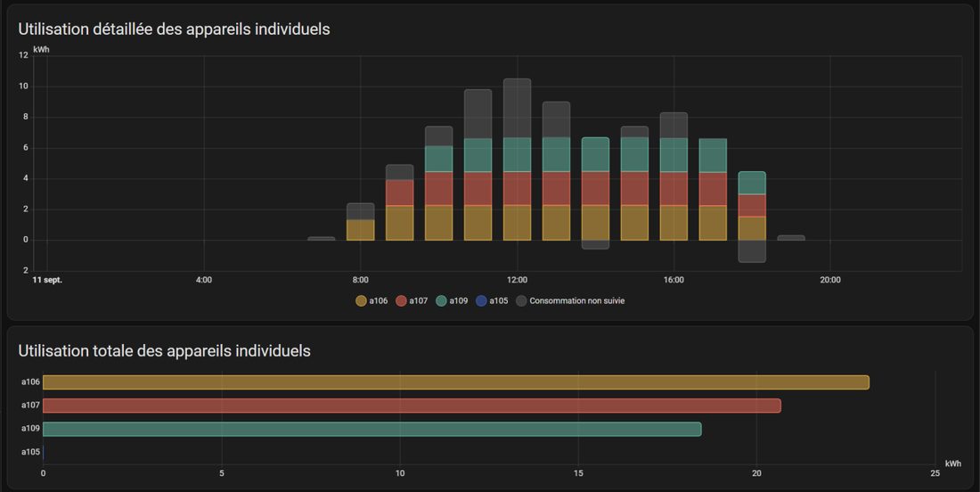Hide 'Consommation non suivie' legend series
Image resolution: width=980 pixels, height=492 pixels.
pos(570,300)
